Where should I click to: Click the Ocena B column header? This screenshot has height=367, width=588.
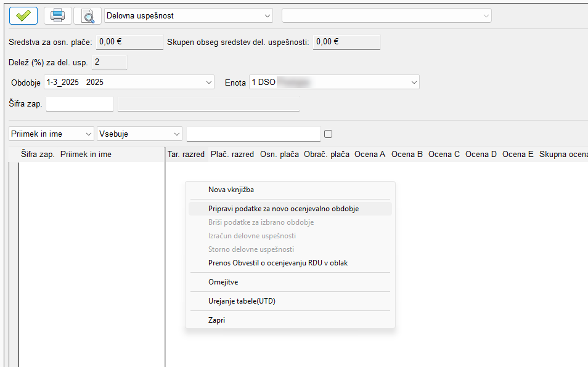pyautogui.click(x=407, y=155)
